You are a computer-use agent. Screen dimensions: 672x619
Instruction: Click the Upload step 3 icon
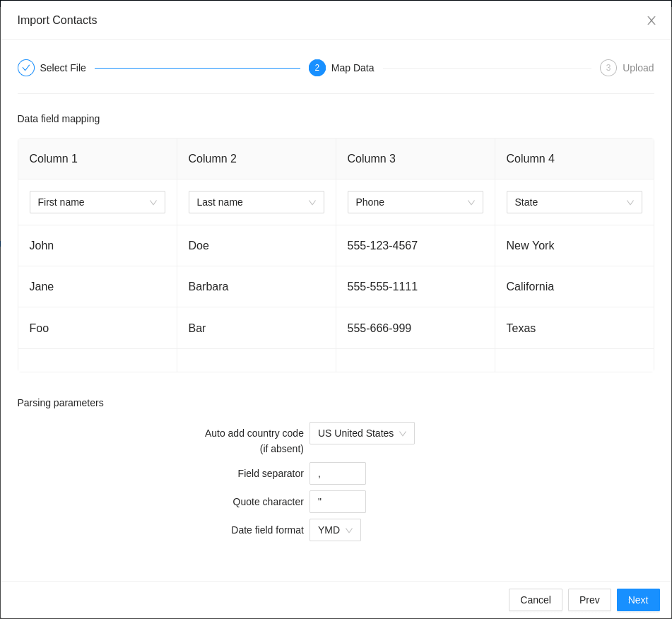pyautogui.click(x=608, y=68)
